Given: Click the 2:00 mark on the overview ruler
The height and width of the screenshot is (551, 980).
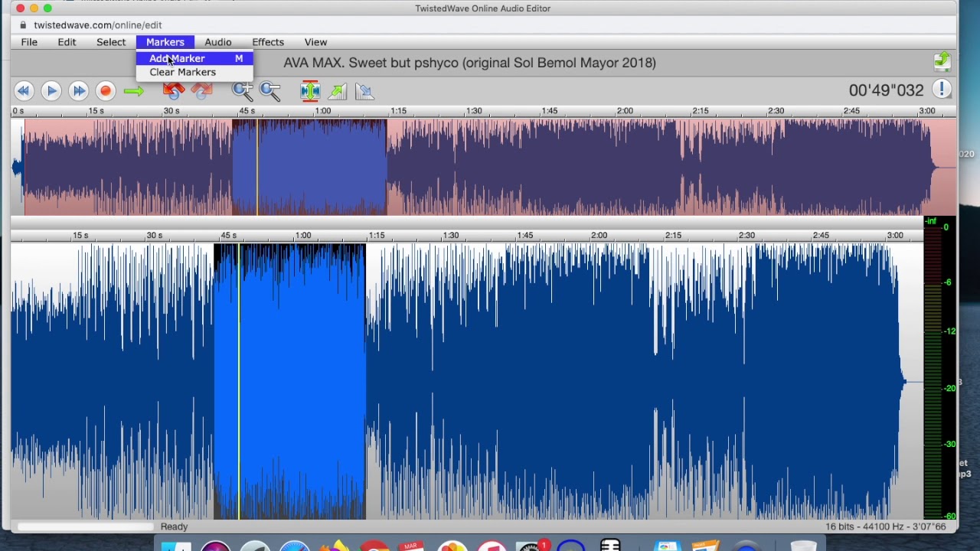Looking at the screenshot, I should click(x=625, y=111).
